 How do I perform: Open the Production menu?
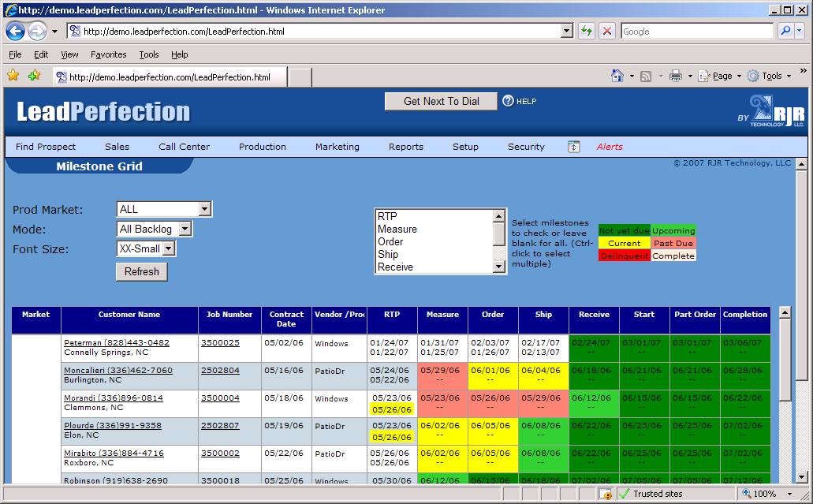pos(263,147)
